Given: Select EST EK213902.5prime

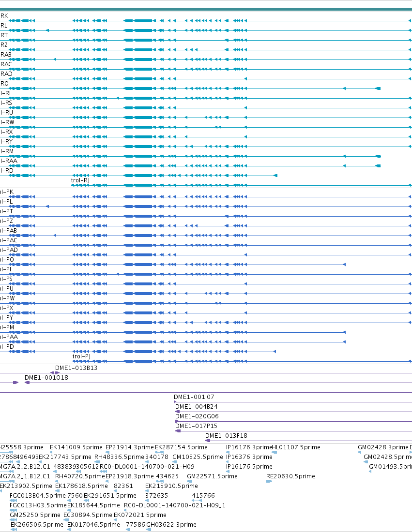Looking at the screenshot, I should (x=26, y=486).
